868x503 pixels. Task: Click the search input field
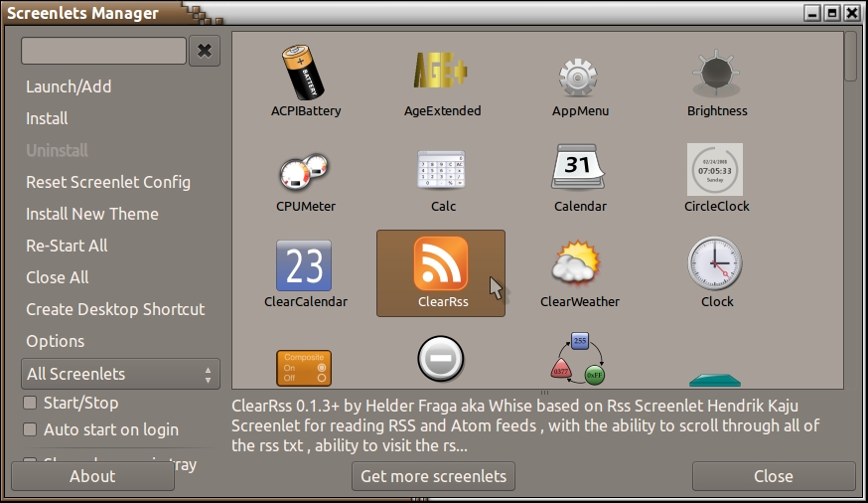coord(103,51)
